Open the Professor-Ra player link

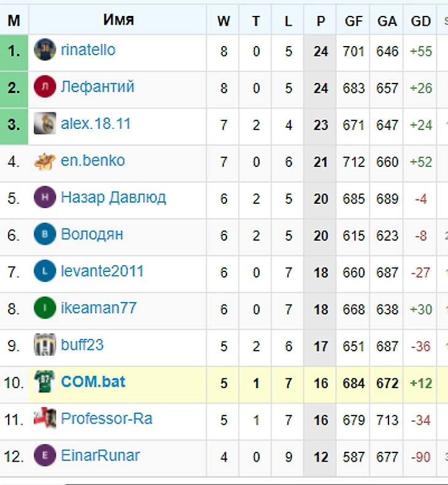click(106, 419)
